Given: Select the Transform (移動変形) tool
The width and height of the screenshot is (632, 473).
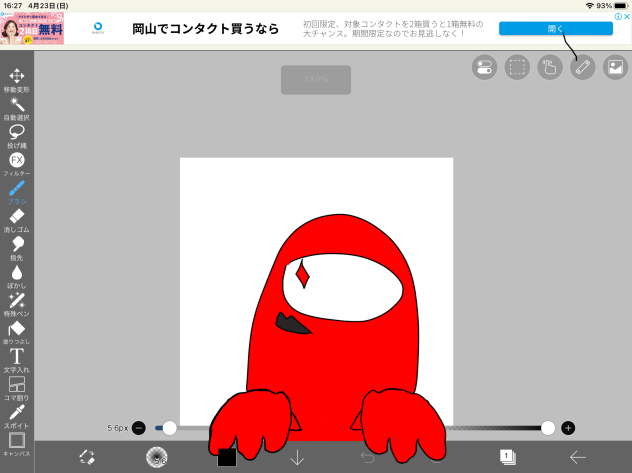Looking at the screenshot, I should [x=17, y=80].
